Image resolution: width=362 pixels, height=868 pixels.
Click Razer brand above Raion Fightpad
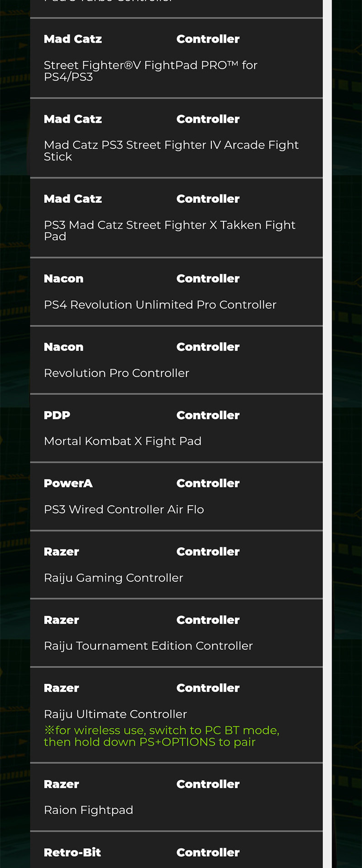(62, 784)
